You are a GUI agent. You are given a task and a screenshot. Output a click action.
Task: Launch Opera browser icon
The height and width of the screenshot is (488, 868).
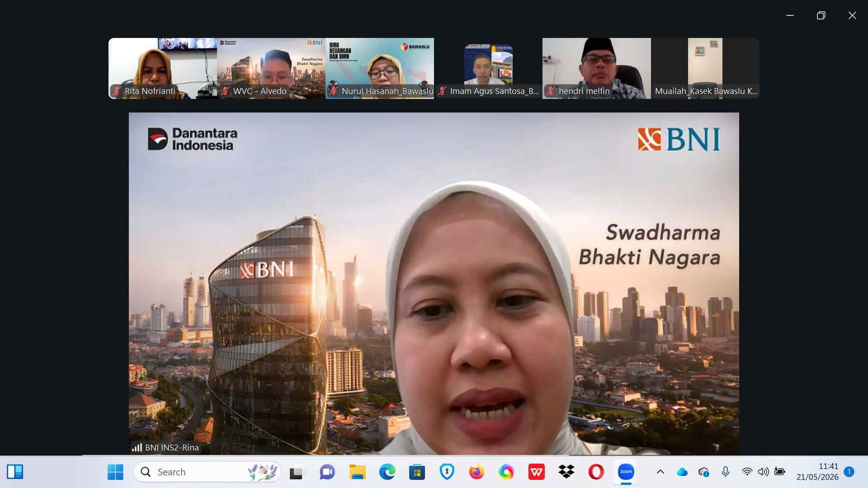click(x=596, y=472)
